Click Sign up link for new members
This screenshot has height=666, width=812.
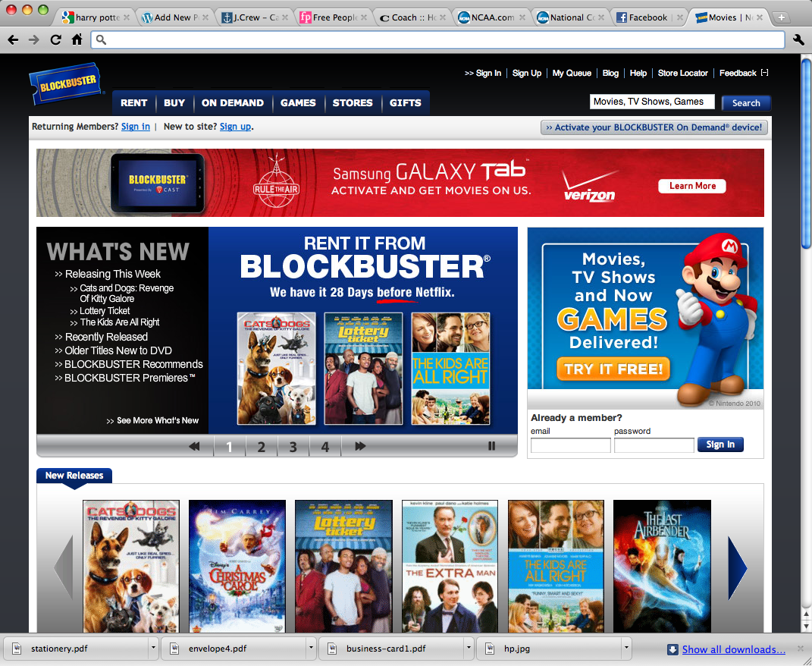tap(235, 127)
